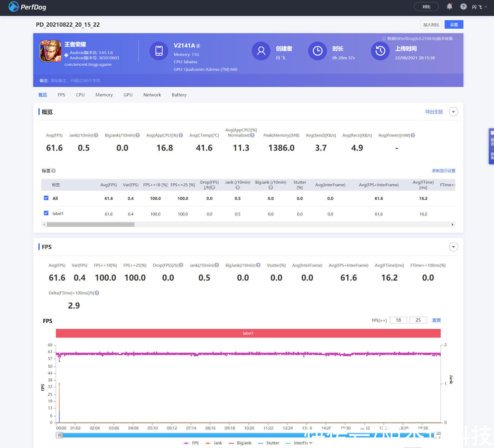494x448 pixels.
Task: Click the 王者荣耀 game app icon
Action: point(50,51)
